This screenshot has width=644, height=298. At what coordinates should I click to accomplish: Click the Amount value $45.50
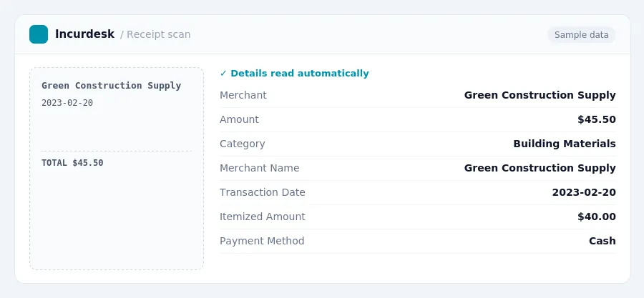click(596, 119)
